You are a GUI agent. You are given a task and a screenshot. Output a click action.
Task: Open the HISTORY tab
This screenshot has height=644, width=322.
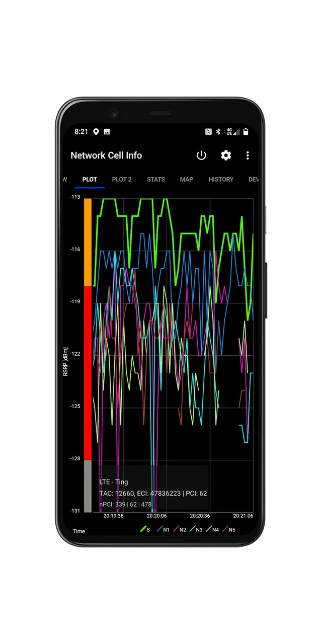221,179
